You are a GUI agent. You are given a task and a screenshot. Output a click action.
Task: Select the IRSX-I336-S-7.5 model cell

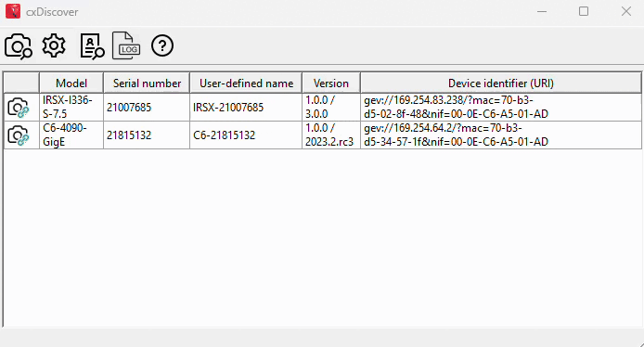(x=71, y=108)
